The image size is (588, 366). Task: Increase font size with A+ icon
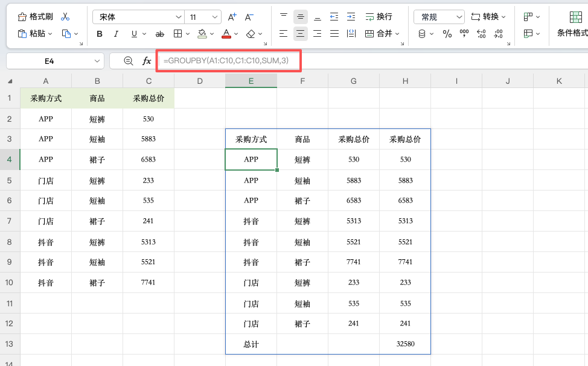click(232, 17)
